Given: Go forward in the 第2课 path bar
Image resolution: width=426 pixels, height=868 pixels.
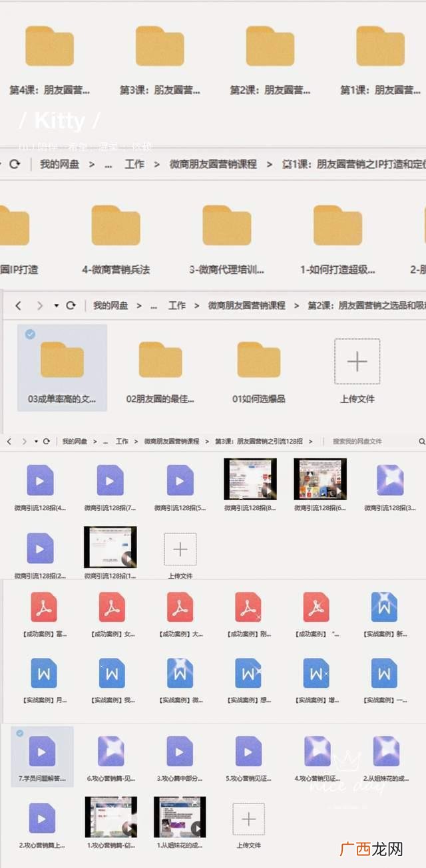Looking at the screenshot, I should 39,305.
